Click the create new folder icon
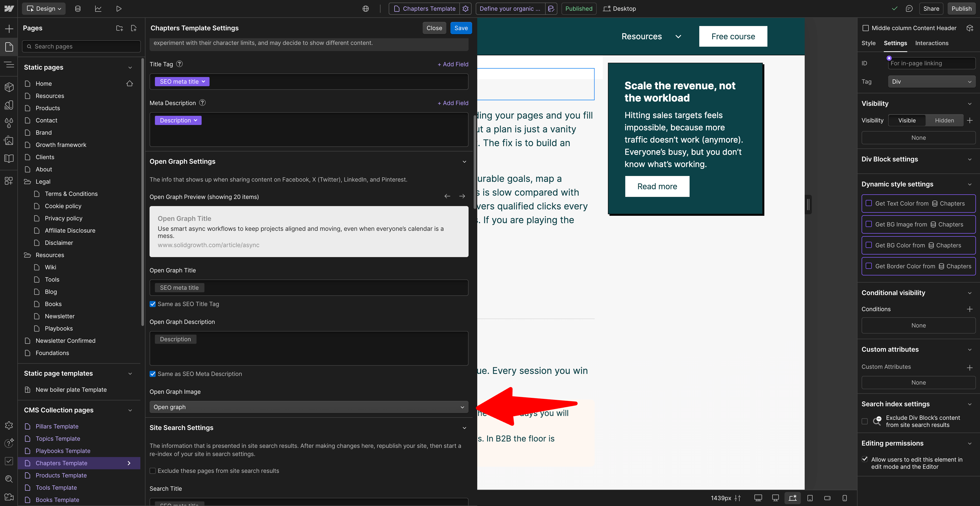The height and width of the screenshot is (506, 980). [x=119, y=28]
